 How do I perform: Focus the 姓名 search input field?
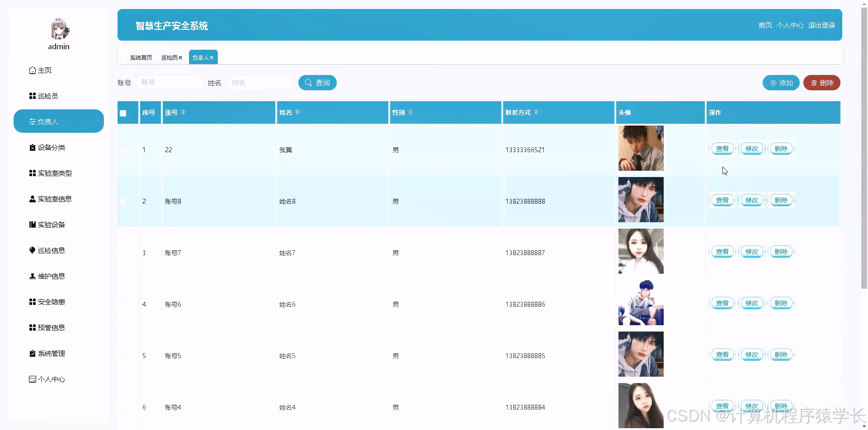point(260,83)
